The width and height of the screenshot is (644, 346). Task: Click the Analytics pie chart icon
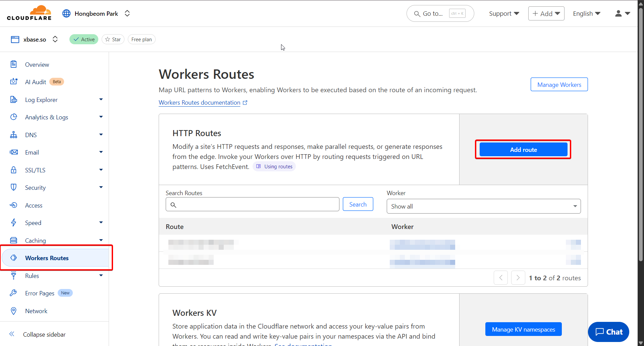coord(14,117)
